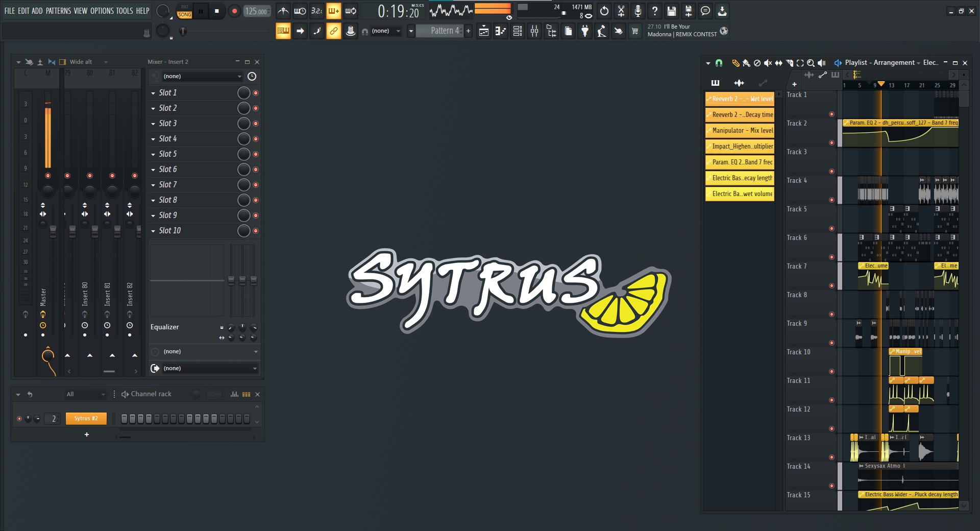Mute Sytrus #2 channel in Channel rack
Image resolution: width=980 pixels, height=531 pixels.
(19, 419)
